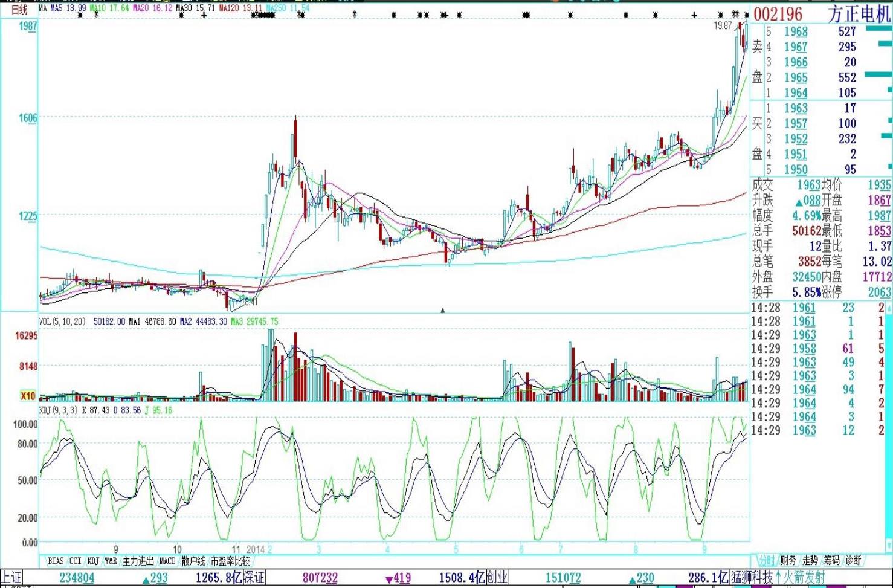Click the VOL(5,10,20) indicator label
This screenshot has height=588, width=893.
pyautogui.click(x=63, y=321)
